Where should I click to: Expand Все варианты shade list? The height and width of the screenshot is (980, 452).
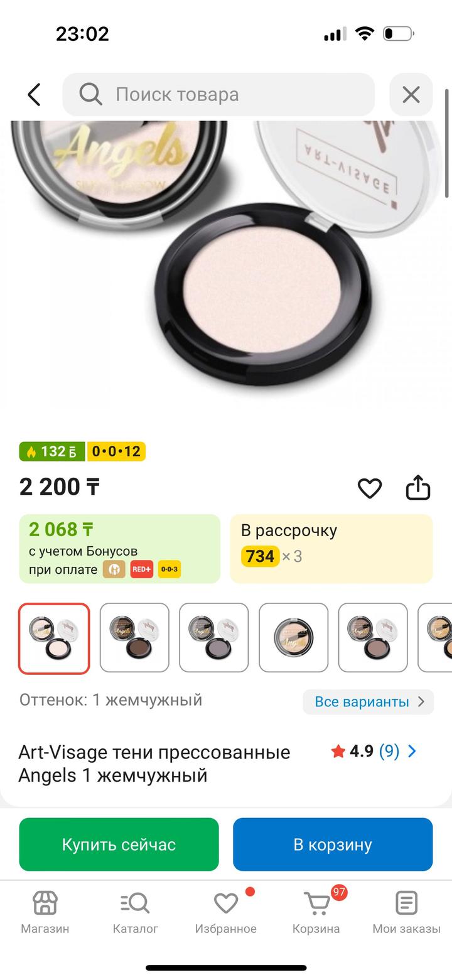point(369,702)
